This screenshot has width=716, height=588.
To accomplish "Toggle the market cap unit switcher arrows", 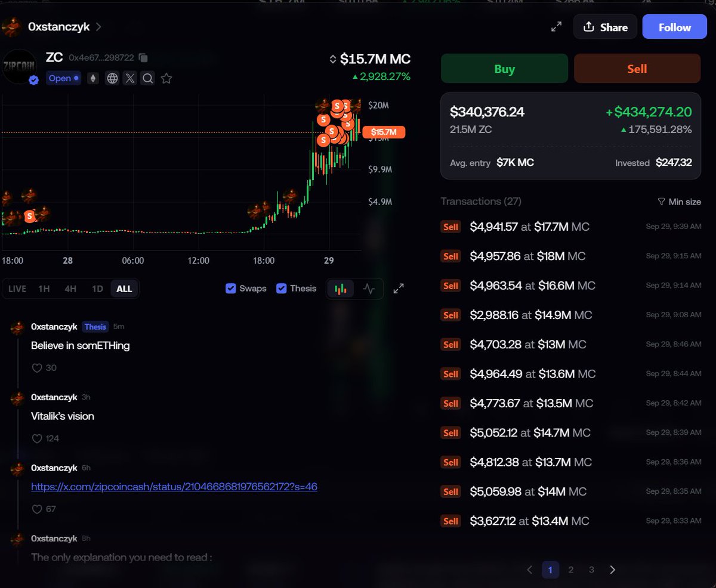I will coord(333,59).
